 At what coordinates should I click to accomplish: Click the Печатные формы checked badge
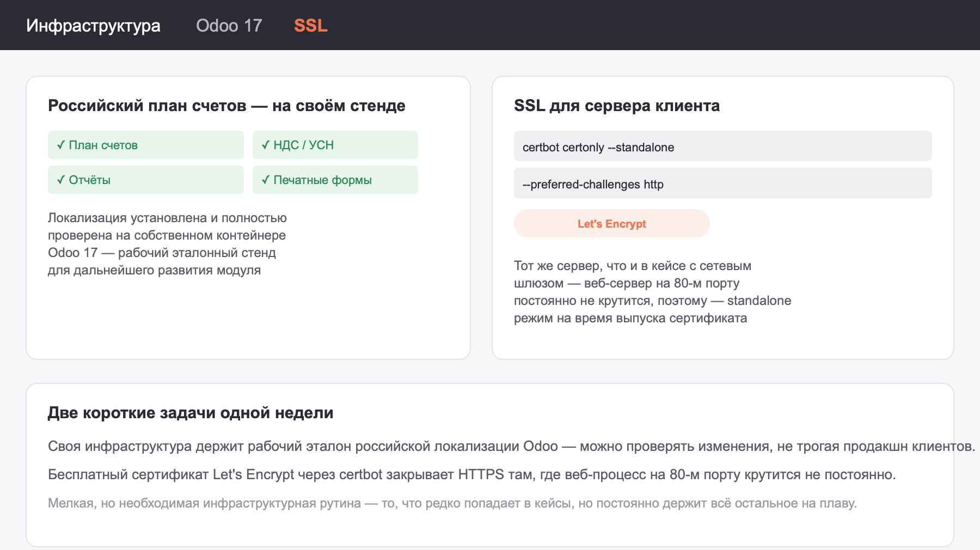pyautogui.click(x=335, y=180)
